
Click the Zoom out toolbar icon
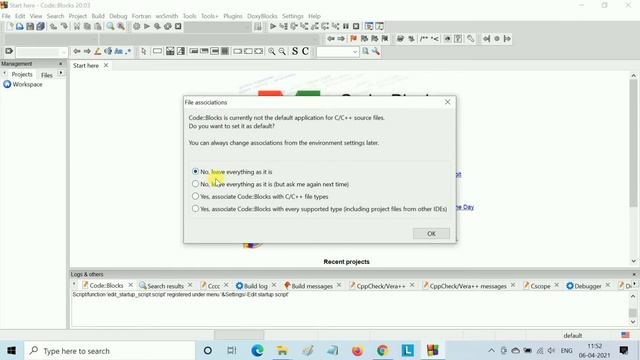[282, 51]
